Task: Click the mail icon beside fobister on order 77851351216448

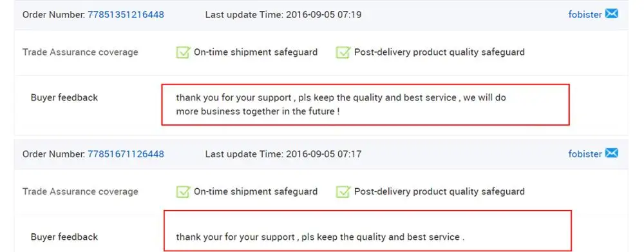Action: (x=611, y=14)
